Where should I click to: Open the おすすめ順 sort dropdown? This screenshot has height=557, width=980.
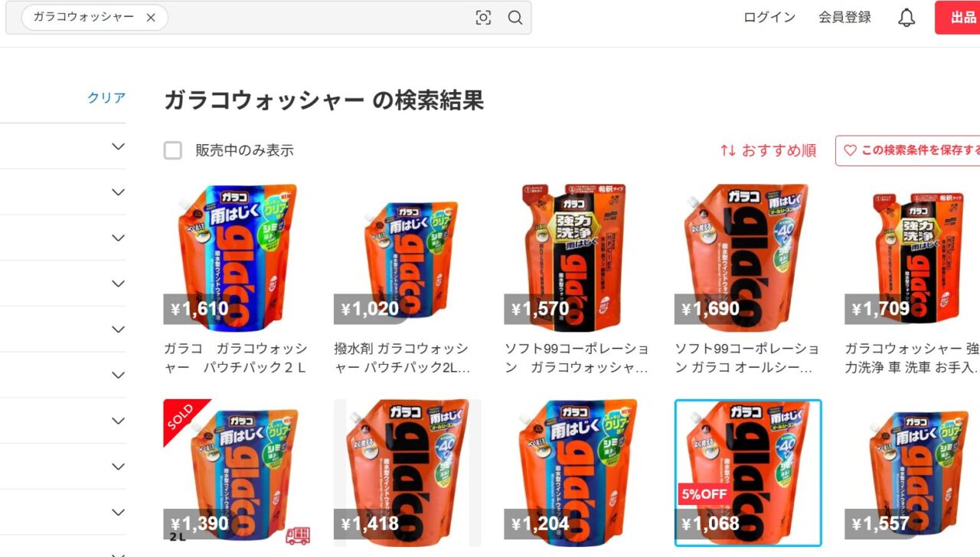[x=769, y=150]
